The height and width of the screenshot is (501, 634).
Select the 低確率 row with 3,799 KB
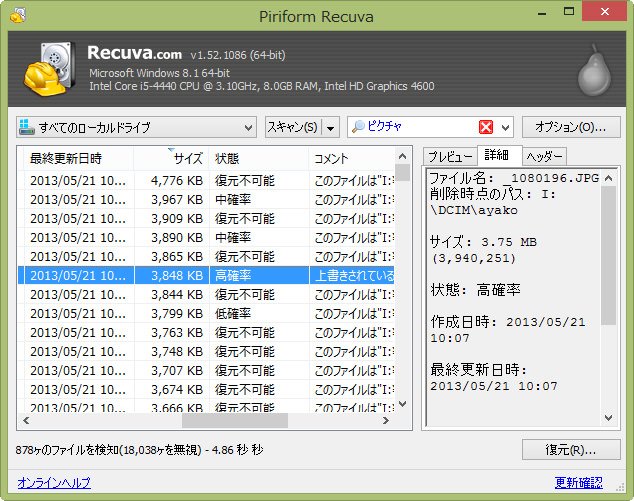pyautogui.click(x=206, y=313)
